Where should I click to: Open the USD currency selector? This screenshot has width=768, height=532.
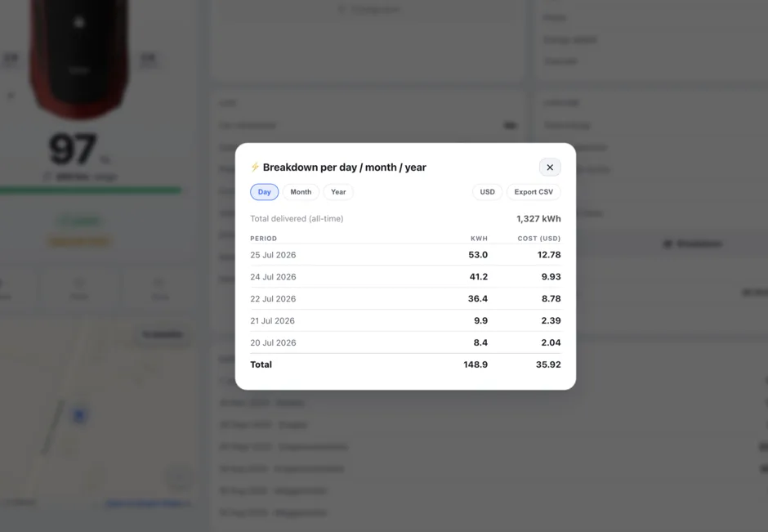(x=487, y=192)
